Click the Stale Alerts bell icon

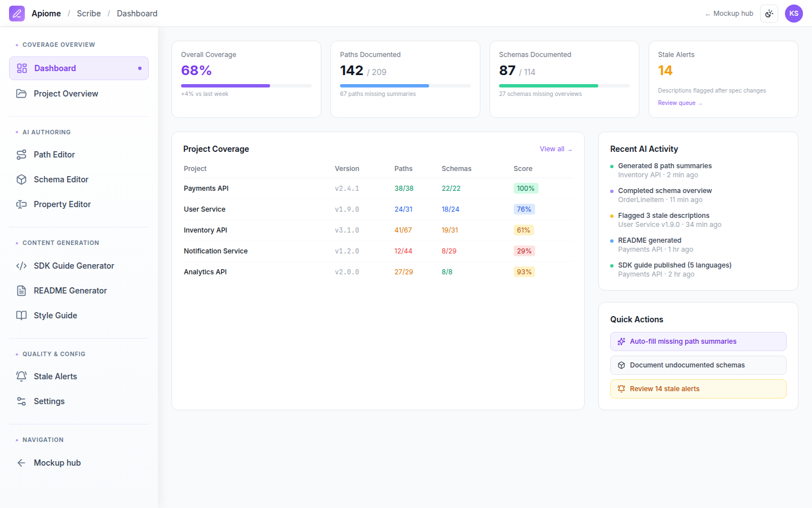pyautogui.click(x=21, y=376)
